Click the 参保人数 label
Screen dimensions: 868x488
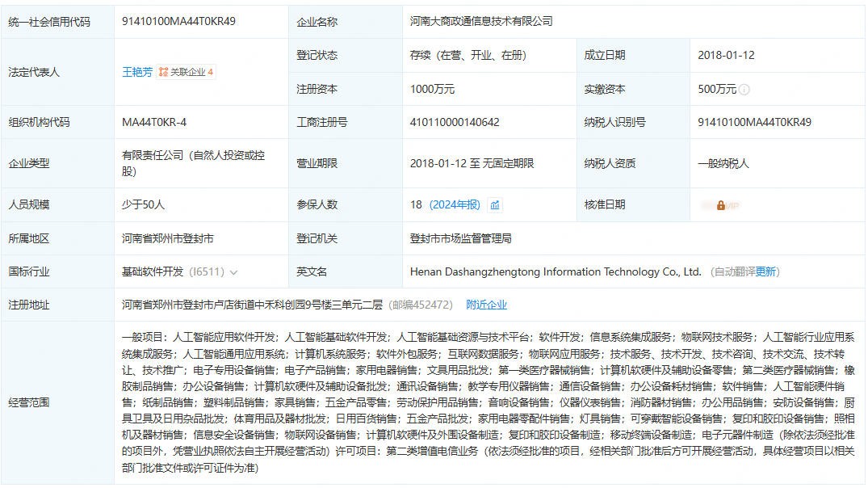[x=317, y=205]
